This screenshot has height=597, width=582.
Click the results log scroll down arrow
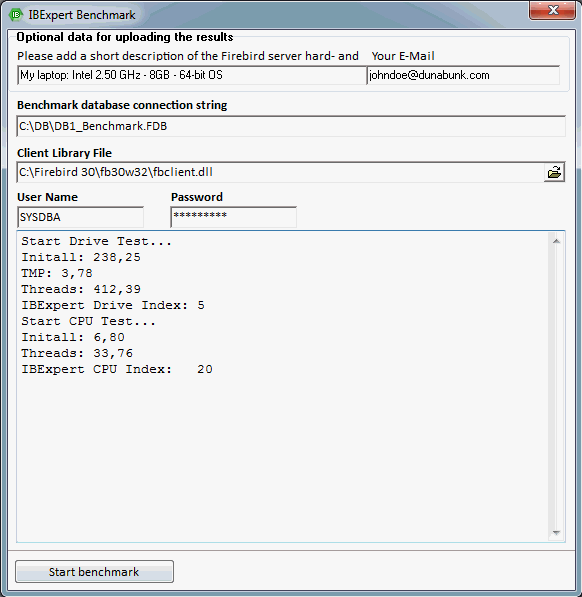[556, 532]
